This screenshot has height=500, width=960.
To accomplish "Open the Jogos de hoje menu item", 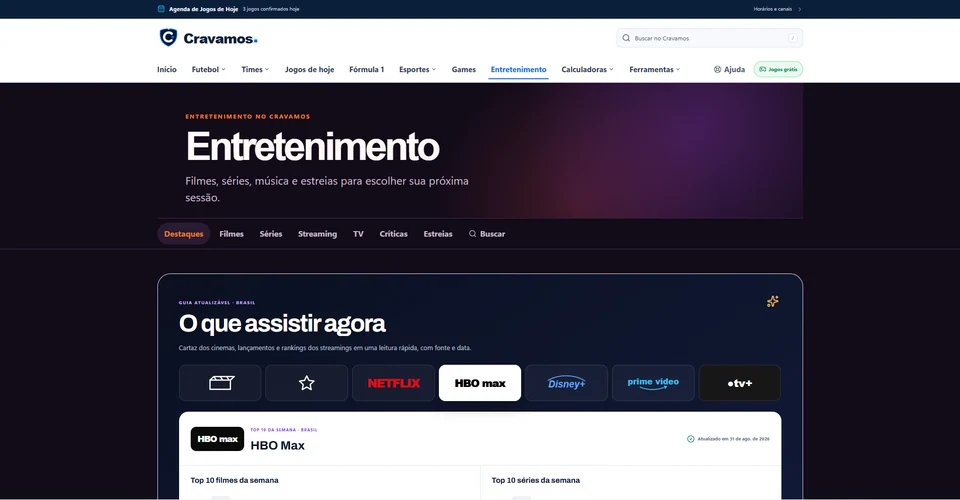I will pos(309,69).
